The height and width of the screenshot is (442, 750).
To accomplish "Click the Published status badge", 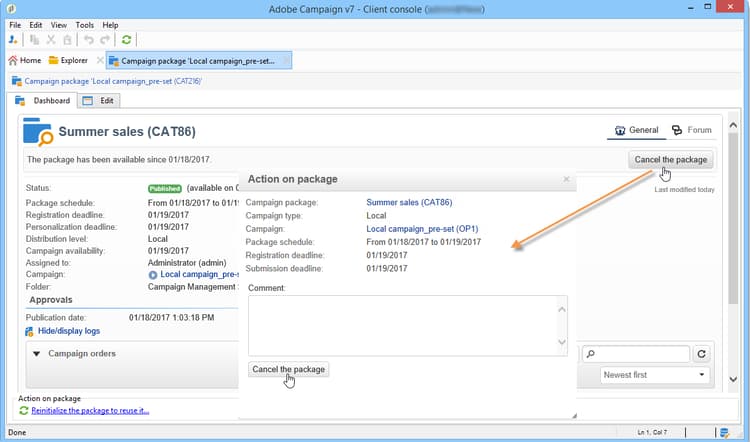I will click(165, 188).
